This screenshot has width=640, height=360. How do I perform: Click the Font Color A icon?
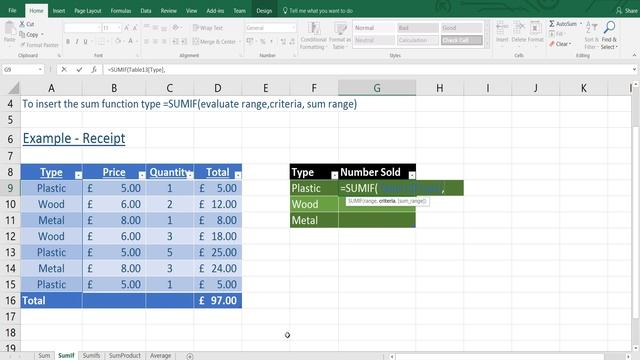pos(131,41)
